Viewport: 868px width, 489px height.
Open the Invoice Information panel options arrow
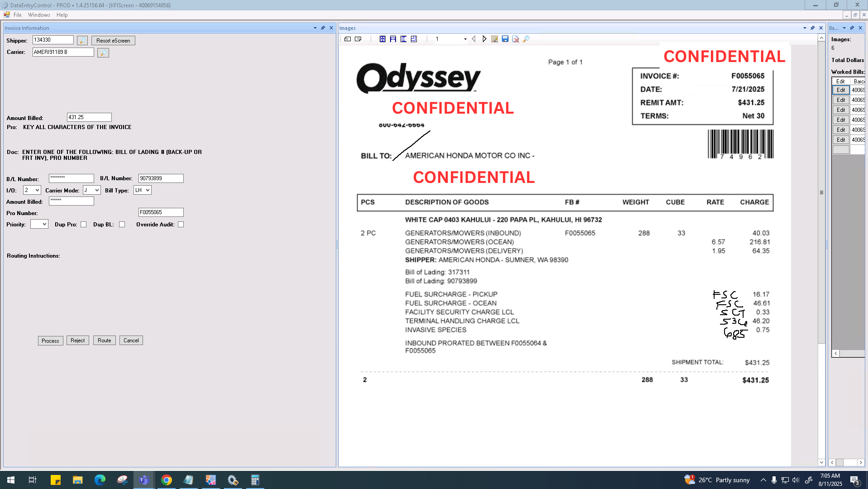coord(315,28)
